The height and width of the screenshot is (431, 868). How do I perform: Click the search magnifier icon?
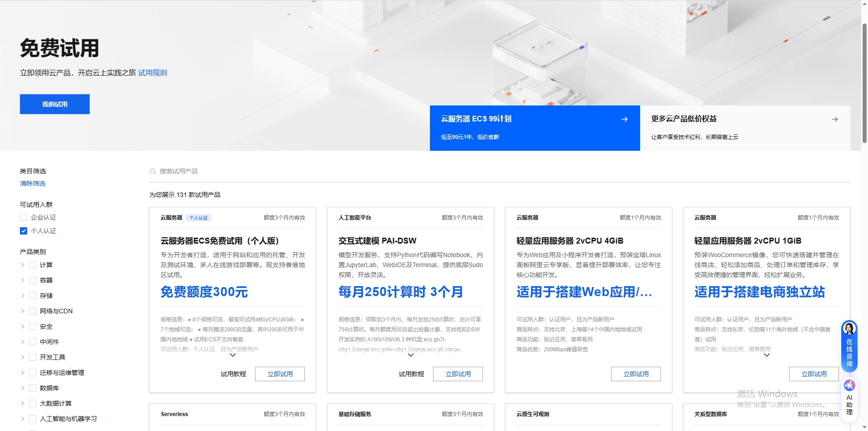tap(153, 171)
